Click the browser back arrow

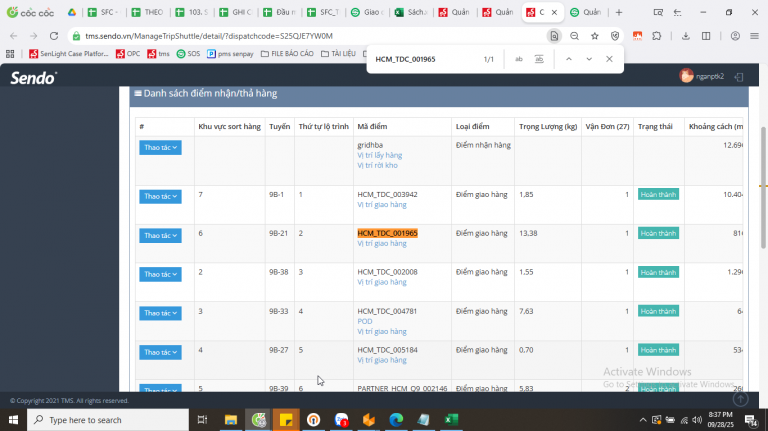(14, 36)
